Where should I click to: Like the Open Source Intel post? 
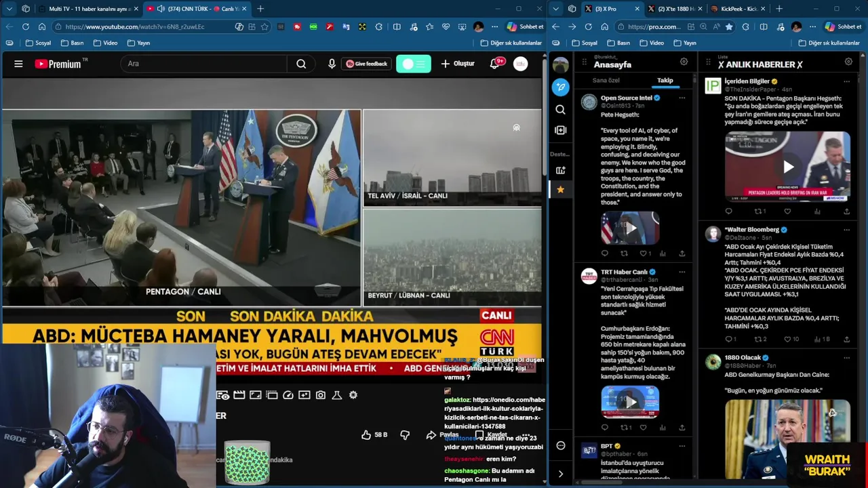pyautogui.click(x=645, y=253)
